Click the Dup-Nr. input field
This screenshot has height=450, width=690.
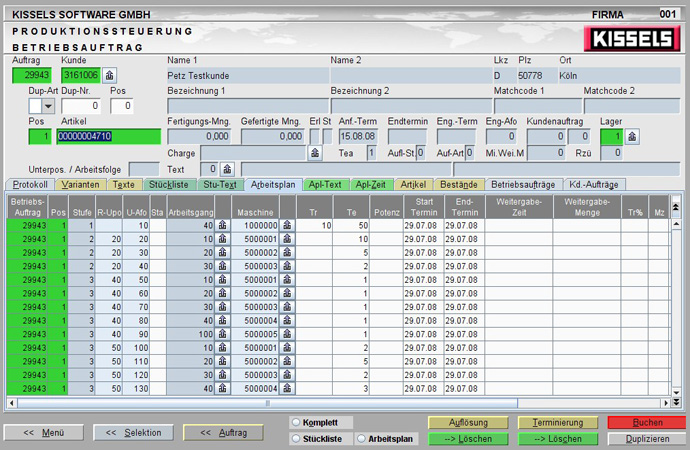[81, 106]
